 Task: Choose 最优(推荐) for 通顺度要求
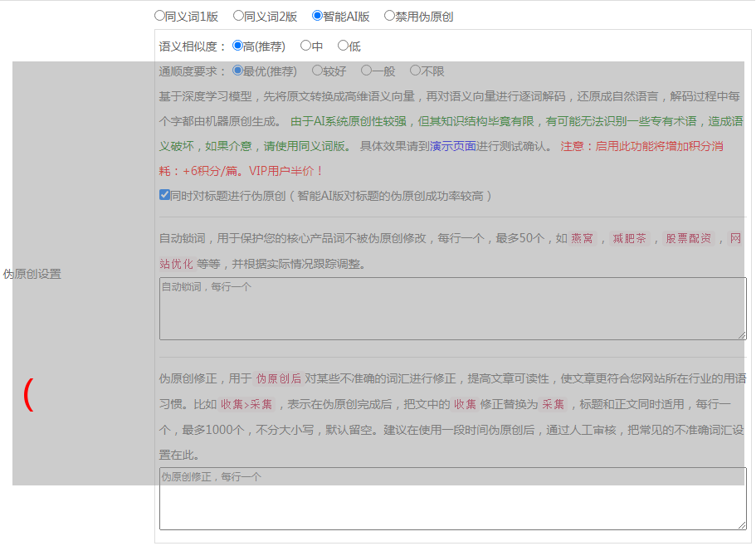coord(238,71)
